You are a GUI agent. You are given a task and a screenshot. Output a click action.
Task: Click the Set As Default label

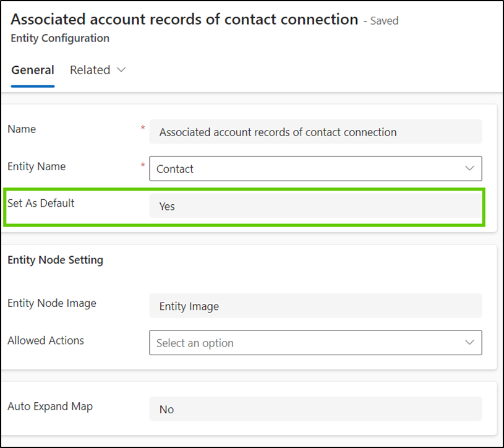[x=41, y=203]
